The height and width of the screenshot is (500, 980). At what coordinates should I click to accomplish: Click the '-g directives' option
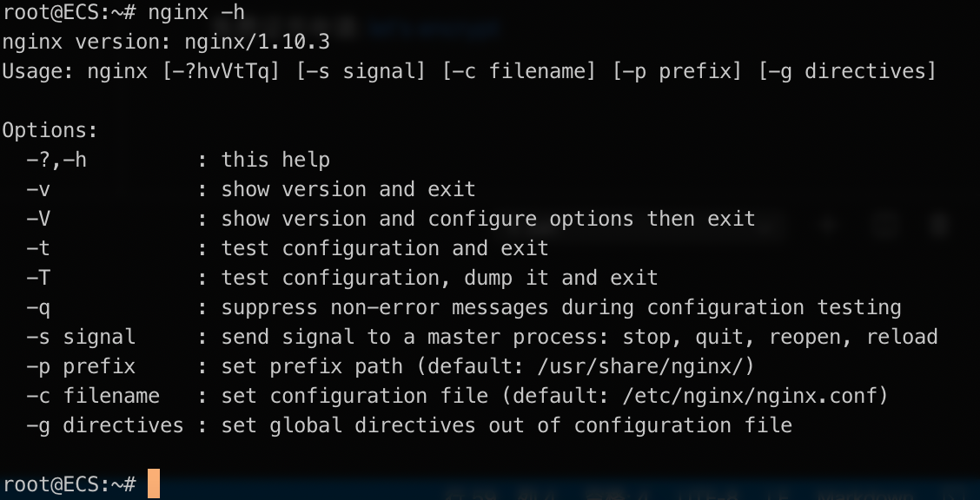pyautogui.click(x=105, y=425)
